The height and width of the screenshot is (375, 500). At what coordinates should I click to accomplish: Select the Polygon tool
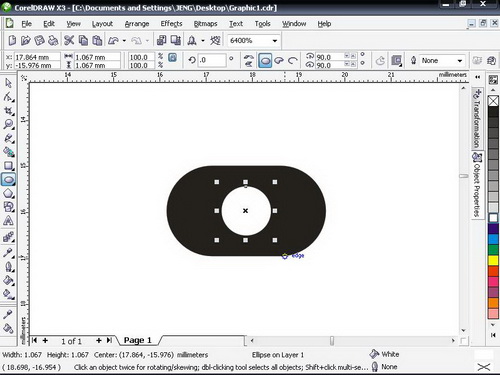click(x=8, y=193)
